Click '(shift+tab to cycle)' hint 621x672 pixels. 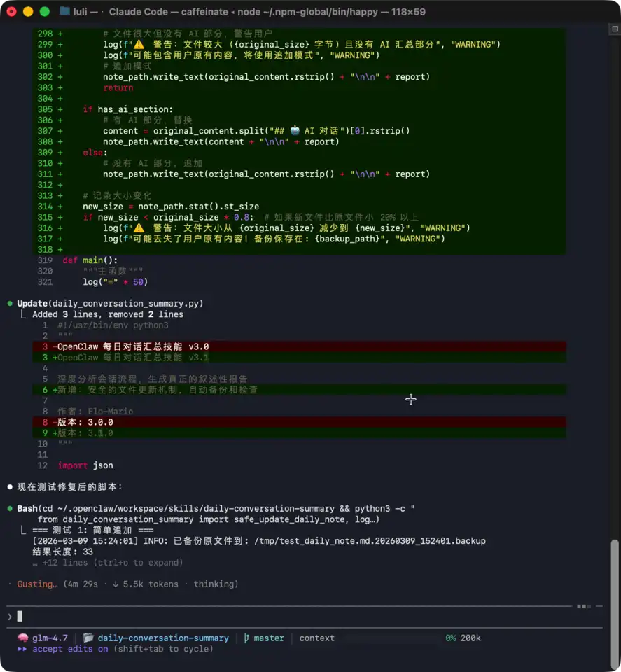[x=163, y=649]
